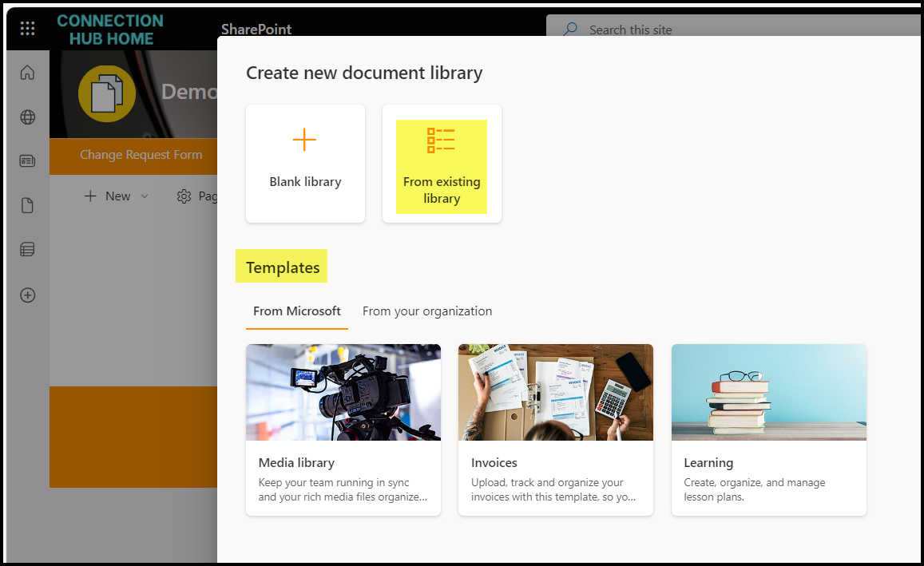Select the Media library template
Viewport: 924px width, 566px height.
point(343,429)
